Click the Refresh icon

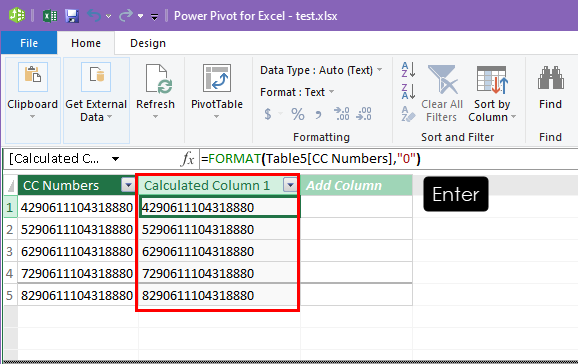[159, 78]
